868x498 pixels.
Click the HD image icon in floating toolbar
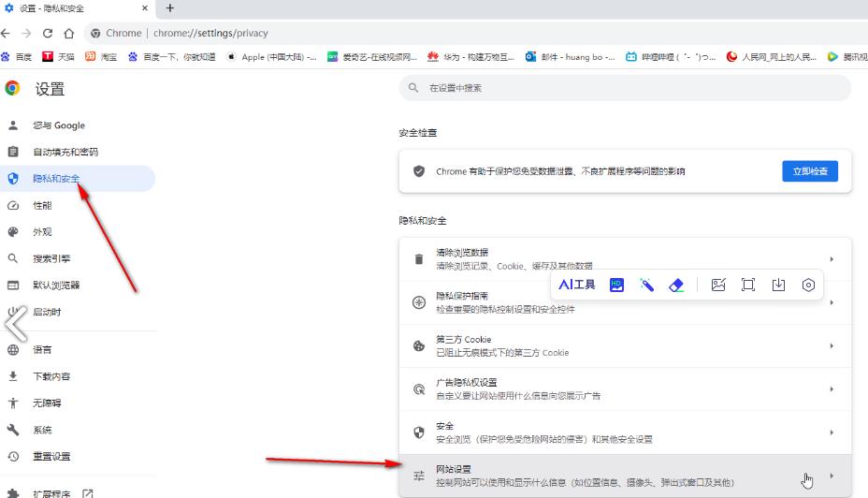coord(616,285)
